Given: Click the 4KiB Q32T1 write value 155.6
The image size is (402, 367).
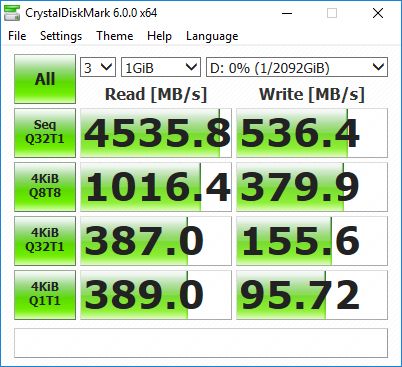Looking at the screenshot, I should click(x=312, y=241).
